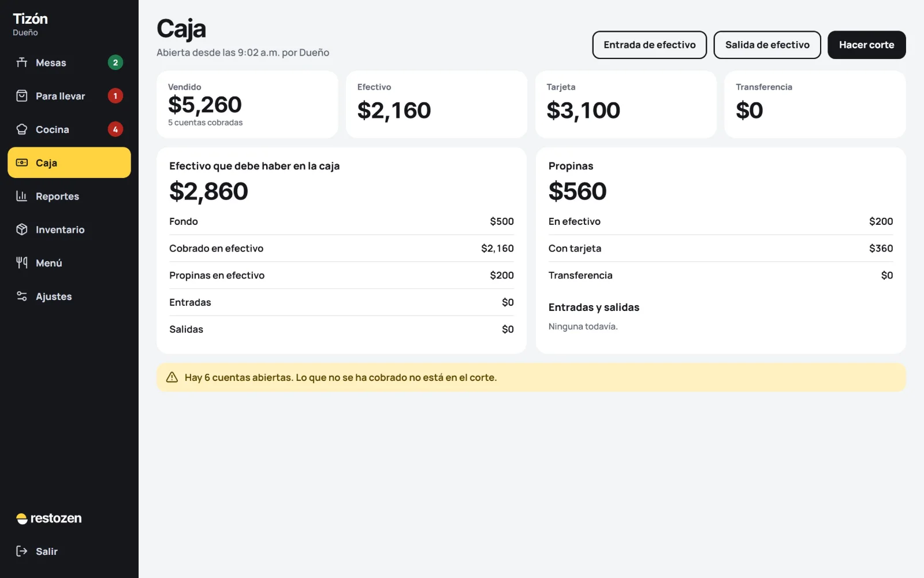Click the Cobrado en efectivo row
Viewport: 924px width, 578px height.
[341, 249]
